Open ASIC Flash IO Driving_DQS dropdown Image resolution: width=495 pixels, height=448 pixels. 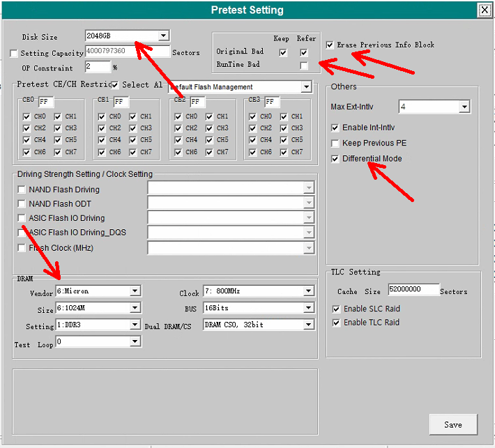(x=309, y=233)
